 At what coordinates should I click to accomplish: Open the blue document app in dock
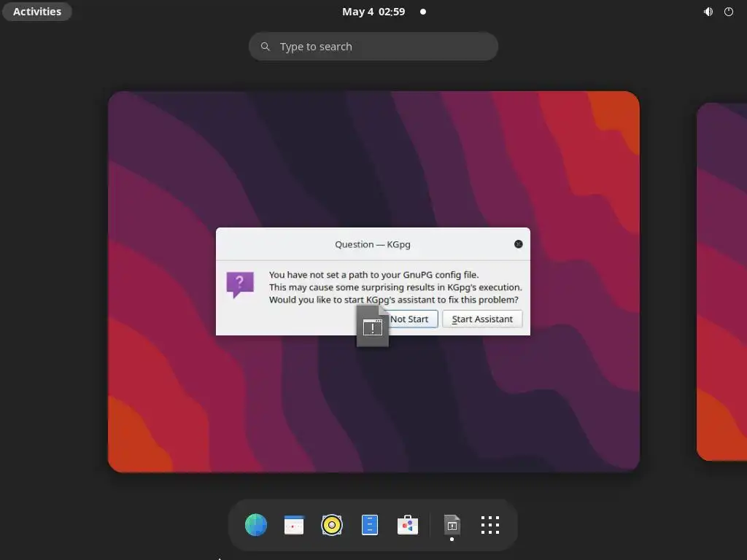(370, 525)
